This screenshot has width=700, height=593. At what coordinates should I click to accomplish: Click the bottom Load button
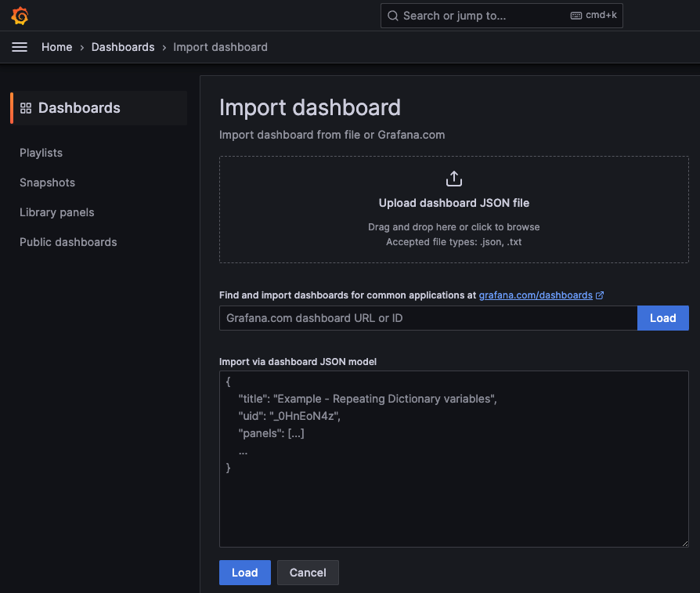pos(244,573)
